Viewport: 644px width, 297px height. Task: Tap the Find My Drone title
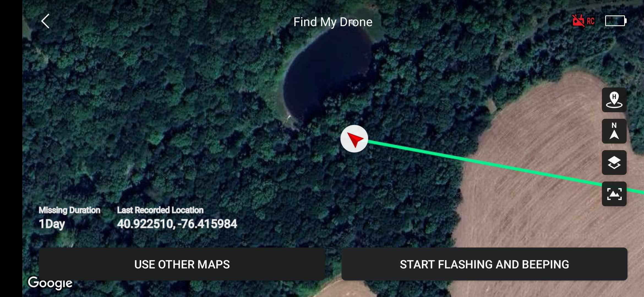click(333, 22)
